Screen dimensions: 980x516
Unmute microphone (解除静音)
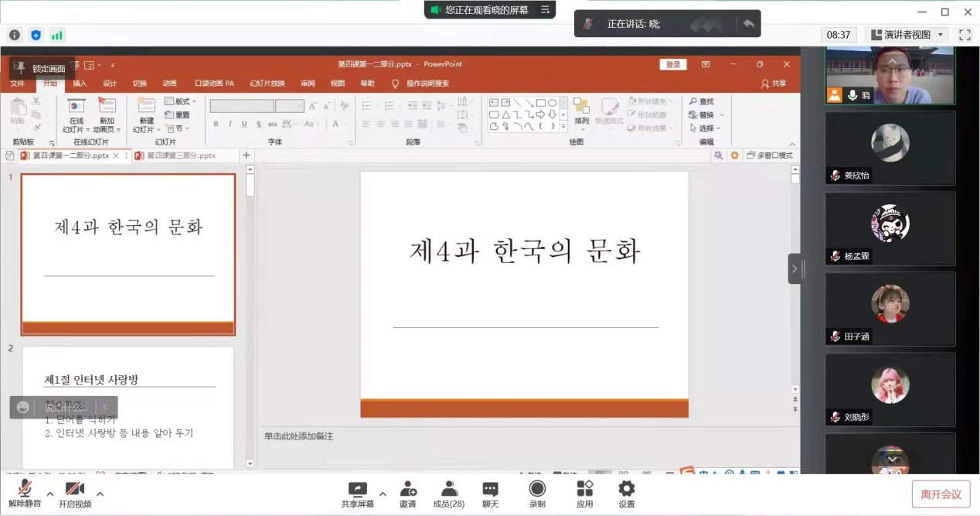point(25,494)
